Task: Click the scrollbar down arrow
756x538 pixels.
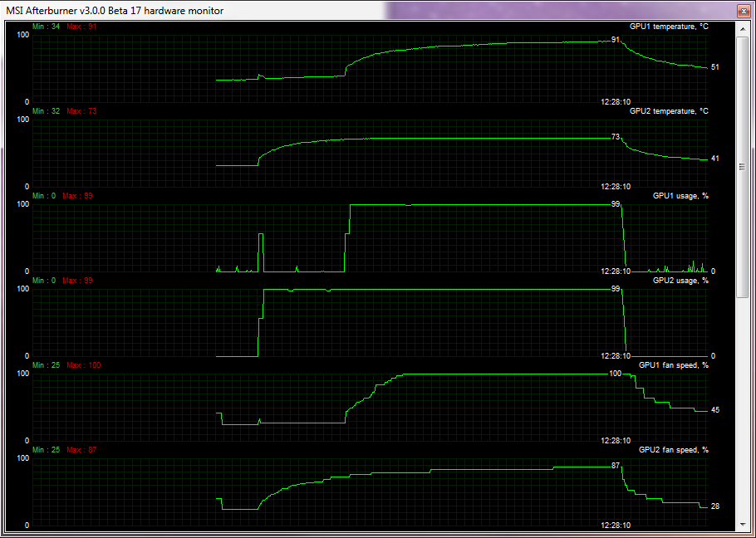Action: pos(742,525)
